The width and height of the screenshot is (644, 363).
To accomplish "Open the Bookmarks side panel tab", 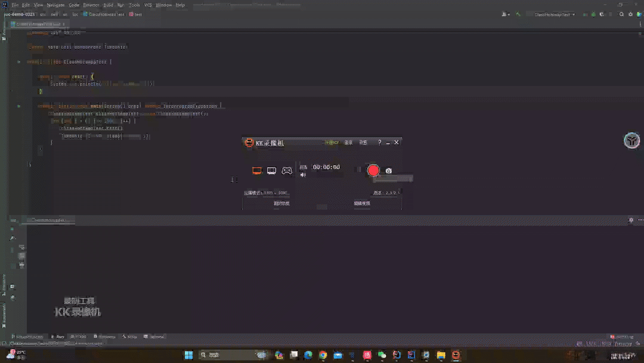I will click(x=4, y=315).
